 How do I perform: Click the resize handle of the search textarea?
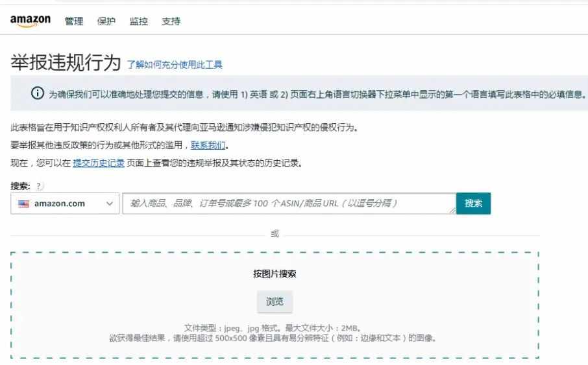click(x=452, y=211)
